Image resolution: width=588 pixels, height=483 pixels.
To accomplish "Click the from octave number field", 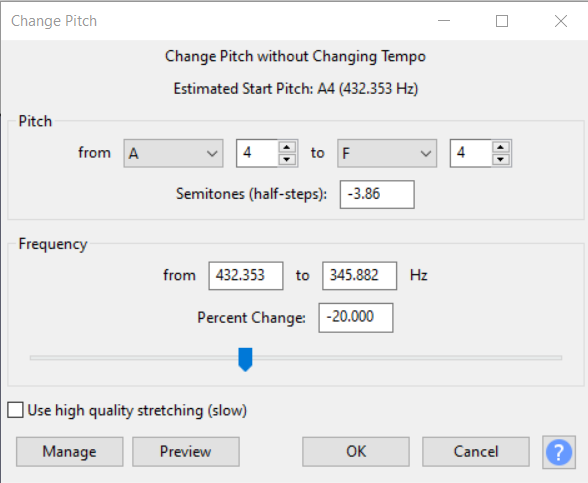I will coord(257,153).
